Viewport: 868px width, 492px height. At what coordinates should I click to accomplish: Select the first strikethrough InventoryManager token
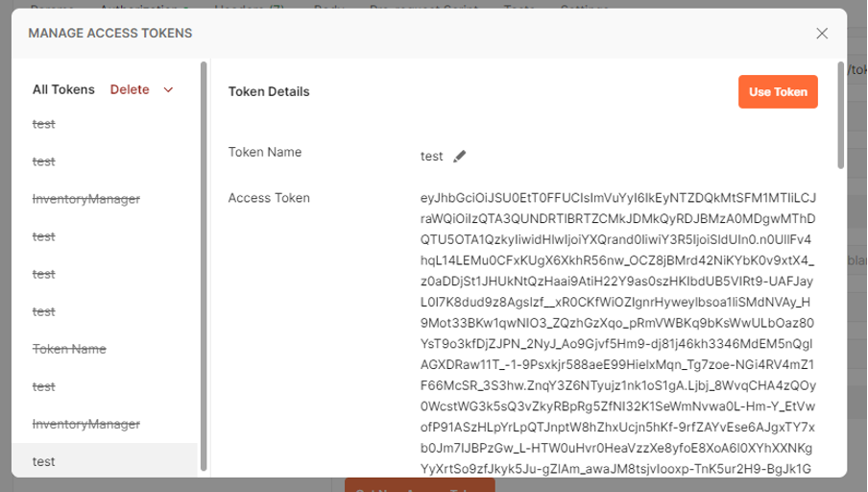point(86,199)
